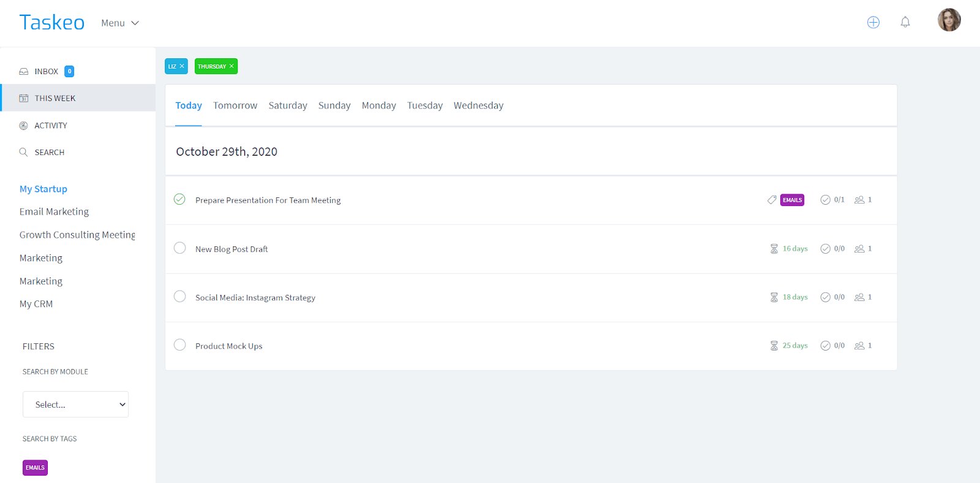980x483 pixels.
Task: Mark Social Media: Instagram Strategy complete
Action: pyautogui.click(x=179, y=297)
